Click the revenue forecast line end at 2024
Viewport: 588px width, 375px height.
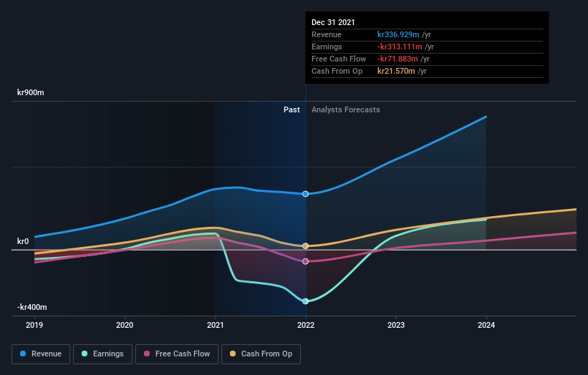click(486, 117)
